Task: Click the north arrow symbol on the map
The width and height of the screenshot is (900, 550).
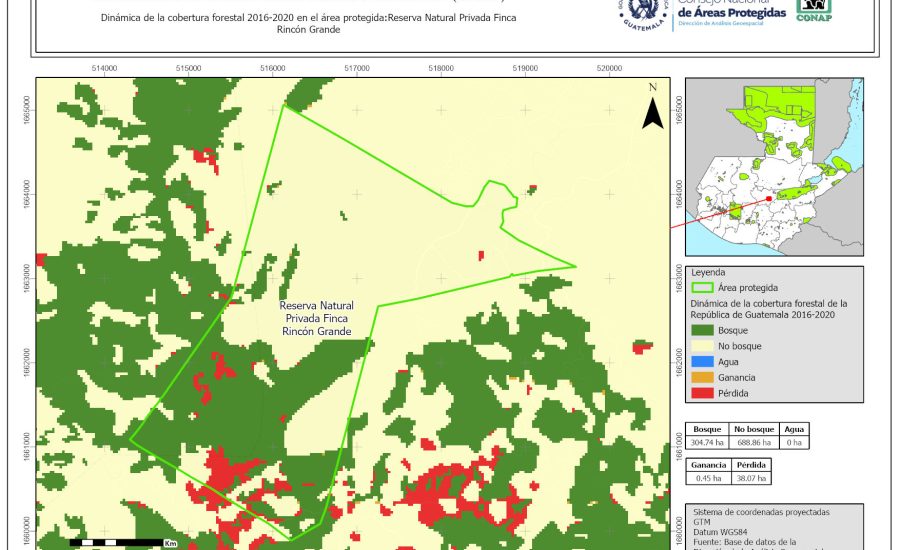Action: (x=653, y=108)
